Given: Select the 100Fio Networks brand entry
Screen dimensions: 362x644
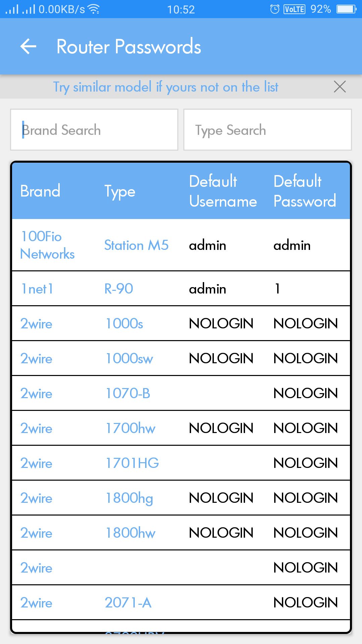Looking at the screenshot, I should [x=47, y=245].
